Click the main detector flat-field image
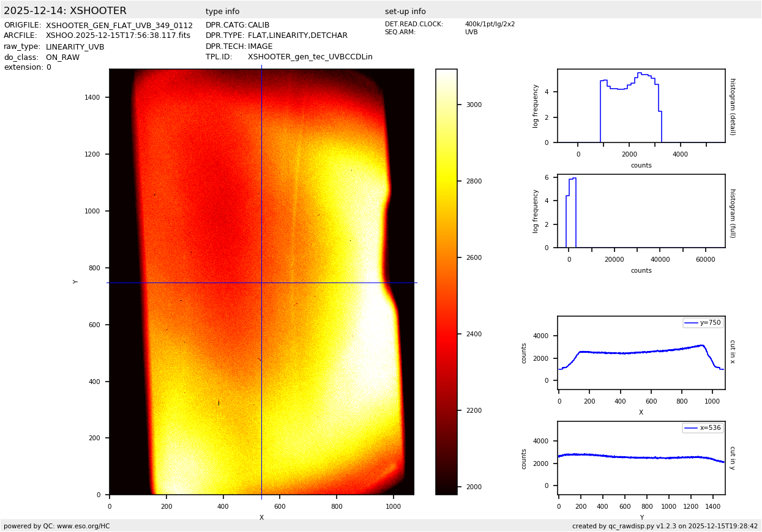The width and height of the screenshot is (762, 532). point(261,183)
